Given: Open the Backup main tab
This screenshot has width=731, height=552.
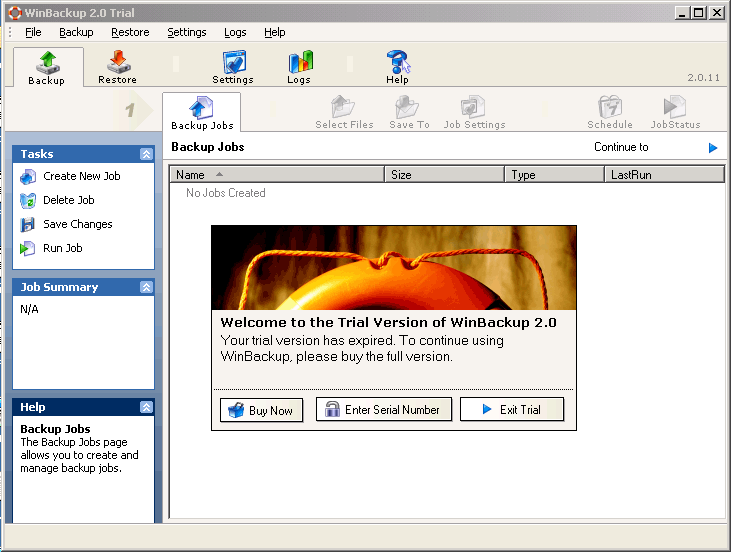Looking at the screenshot, I should [x=47, y=68].
